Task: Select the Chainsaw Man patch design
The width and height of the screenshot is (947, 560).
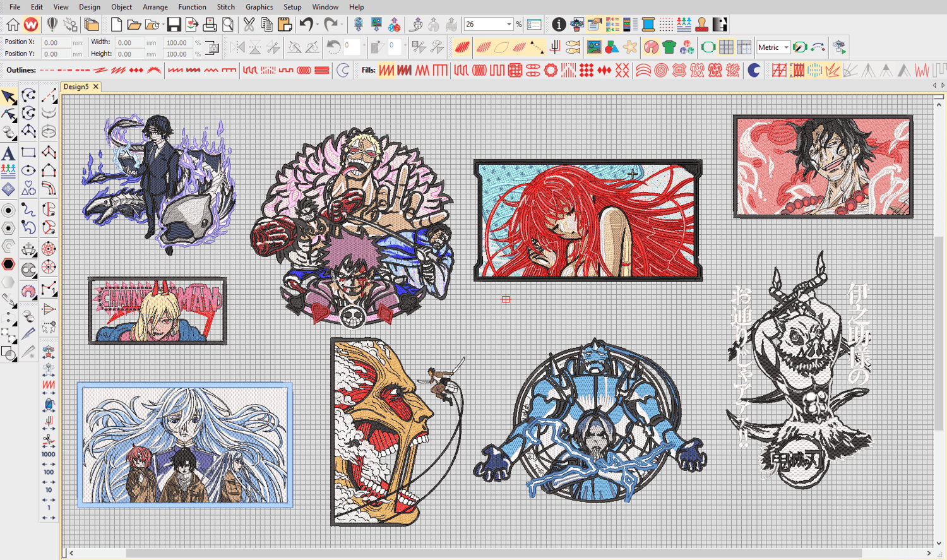Action: pyautogui.click(x=157, y=310)
